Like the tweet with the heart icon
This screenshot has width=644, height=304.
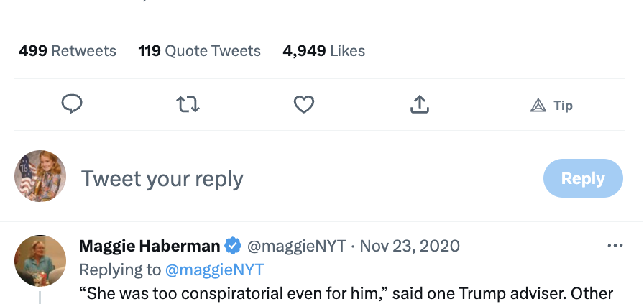304,105
